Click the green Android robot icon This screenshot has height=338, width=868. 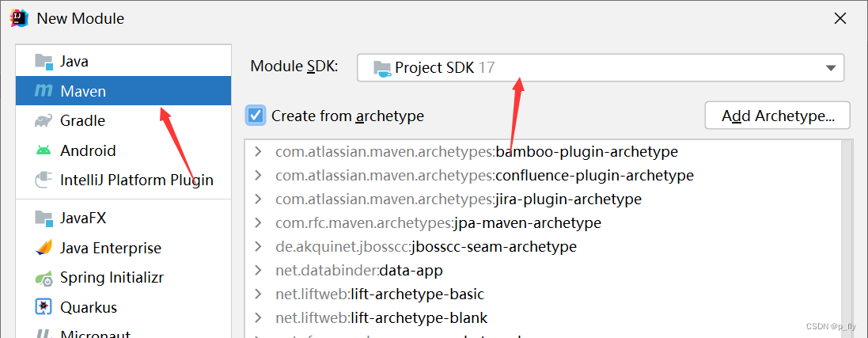[x=44, y=150]
